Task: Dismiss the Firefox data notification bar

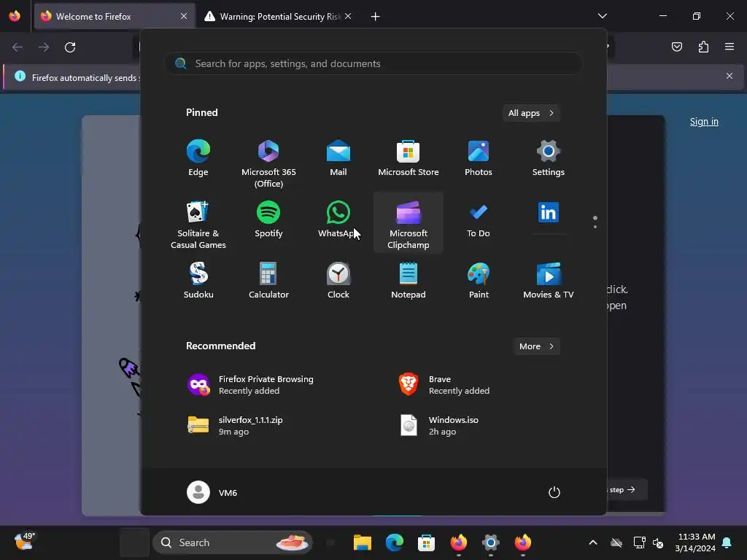Action: click(729, 76)
